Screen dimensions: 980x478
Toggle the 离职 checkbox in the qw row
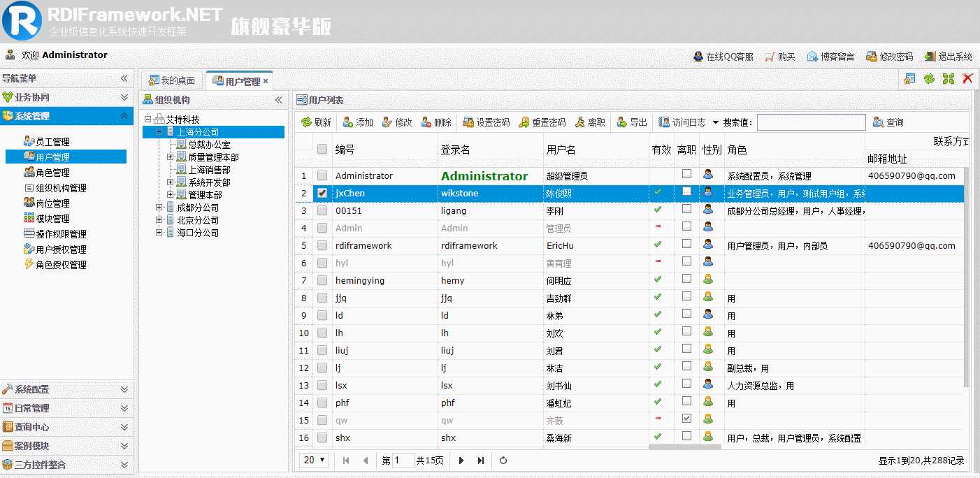(687, 419)
